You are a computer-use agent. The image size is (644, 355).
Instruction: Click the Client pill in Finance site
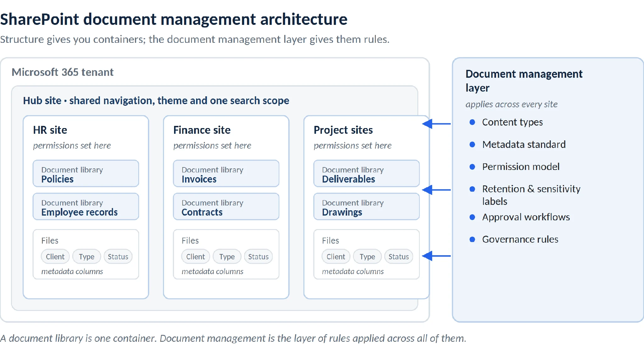(195, 256)
